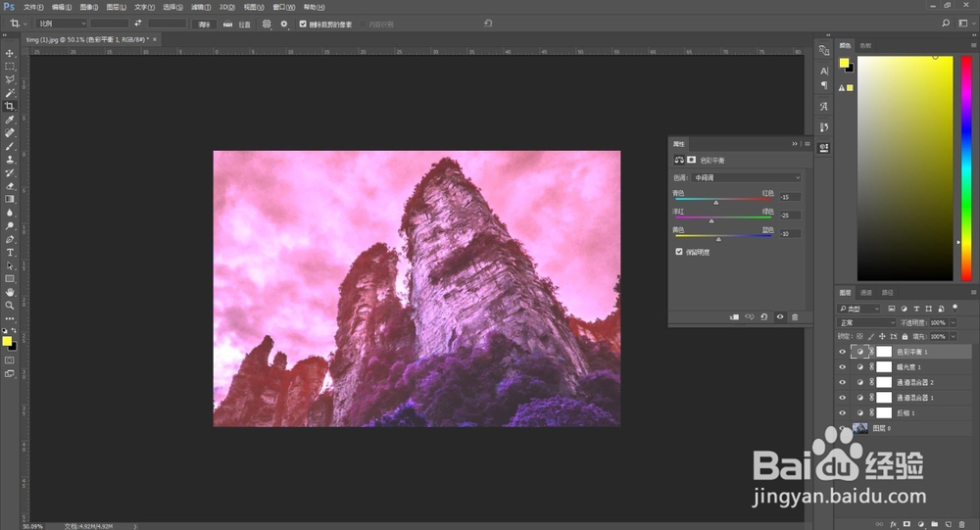Select the Eyedropper tool
The image size is (980, 530).
tap(10, 120)
